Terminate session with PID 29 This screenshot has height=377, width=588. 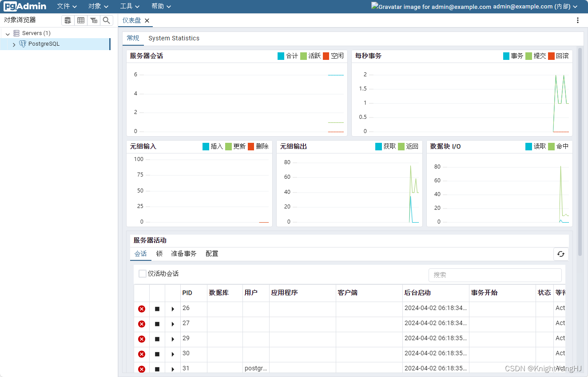coord(142,339)
